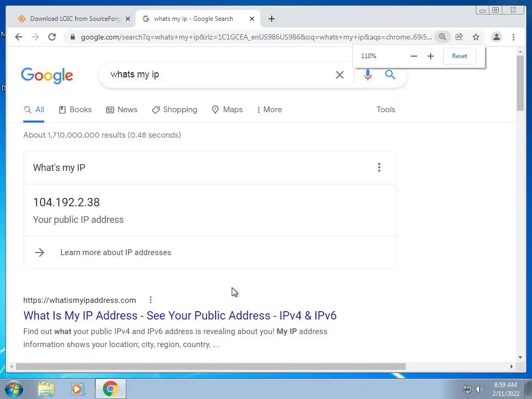Click the Google logo
Viewport: 532px width, 399px height.
47,75
